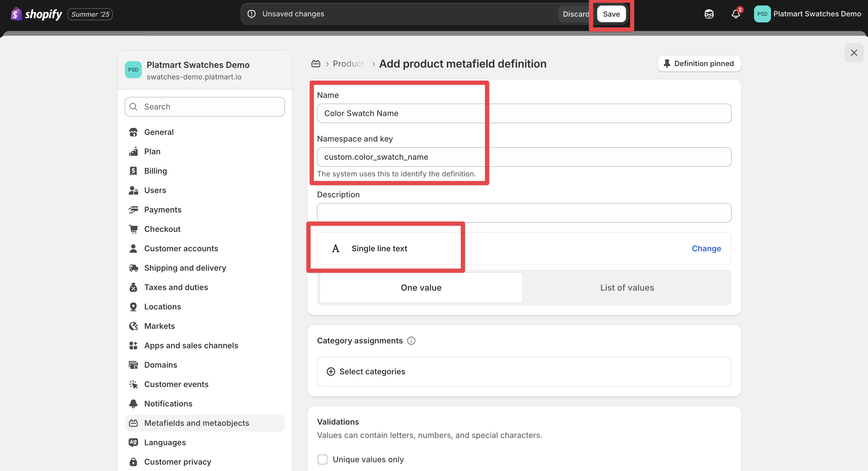Click the Customer accounts person icon
The width and height of the screenshot is (868, 471).
tap(133, 249)
